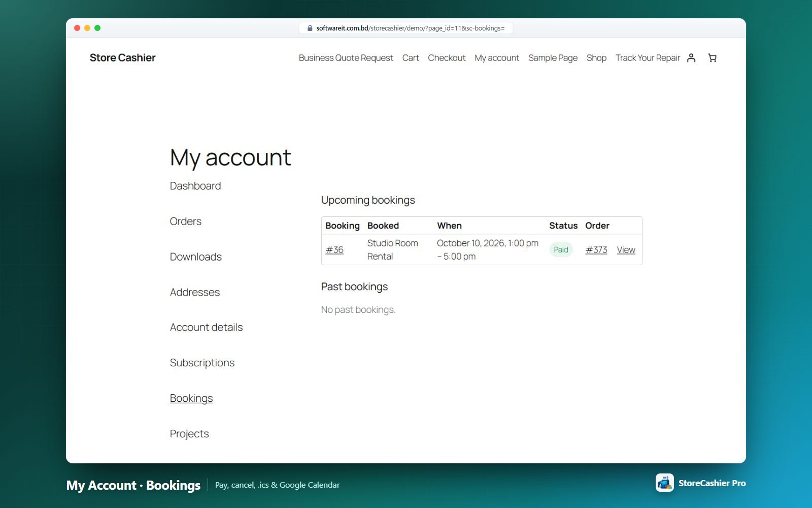Select Addresses in account sidebar

(x=195, y=293)
